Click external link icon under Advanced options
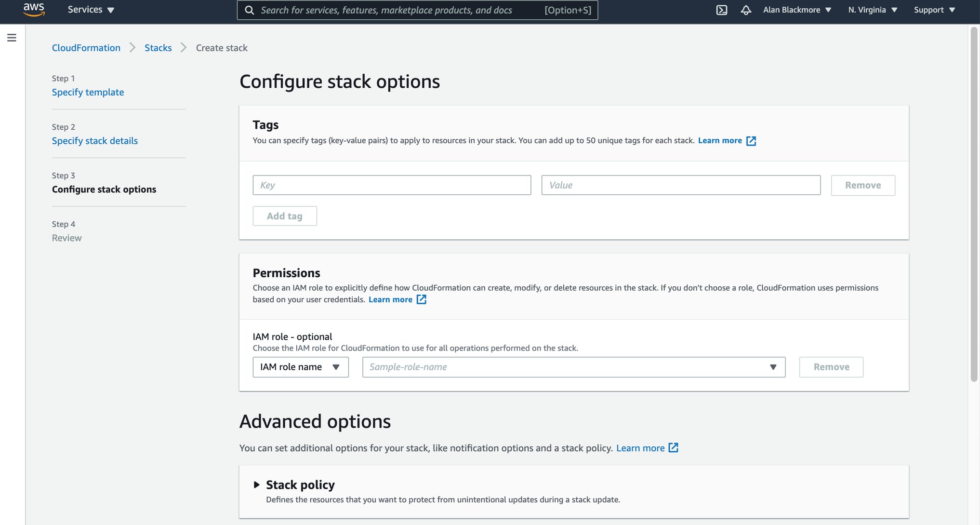 tap(673, 448)
